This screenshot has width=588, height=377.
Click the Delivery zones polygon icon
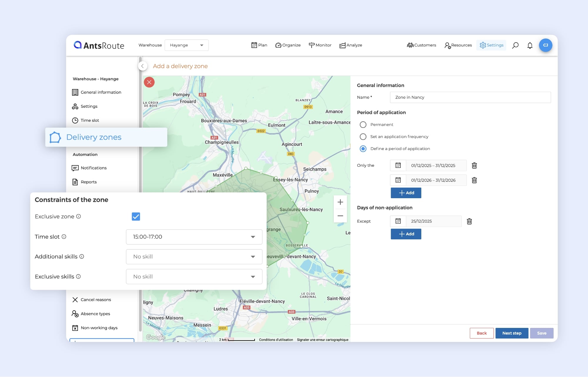click(x=55, y=137)
